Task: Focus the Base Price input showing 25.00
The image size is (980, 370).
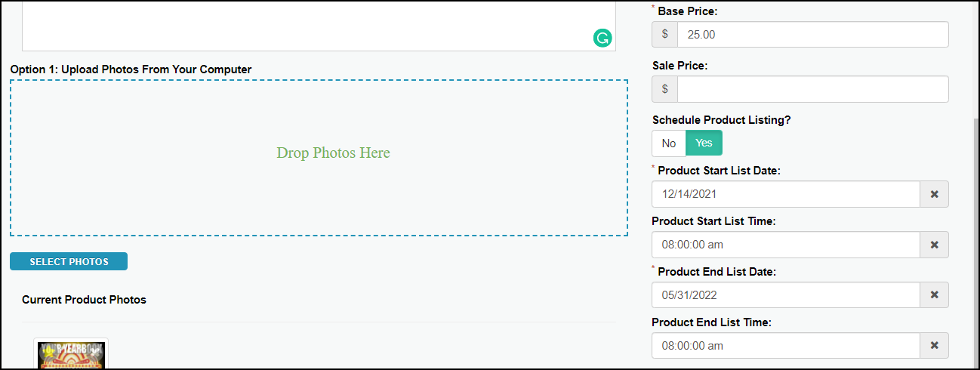Action: point(812,35)
